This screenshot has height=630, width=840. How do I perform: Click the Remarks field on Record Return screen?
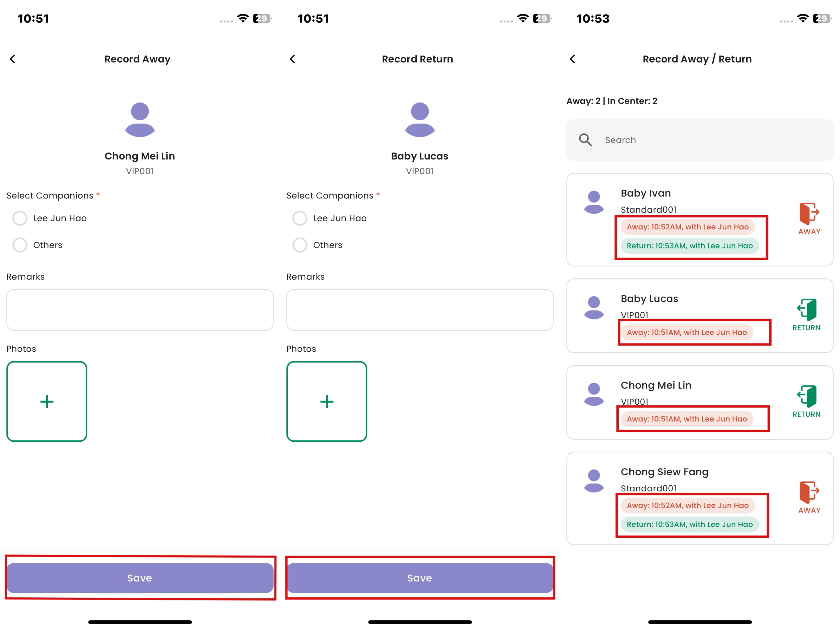pos(420,309)
